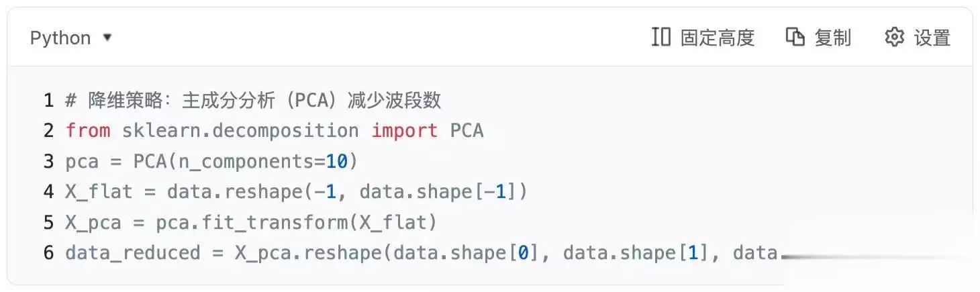Place cursor on pca.fit_transform(X_flat) text
The image size is (980, 292).
tap(296, 223)
